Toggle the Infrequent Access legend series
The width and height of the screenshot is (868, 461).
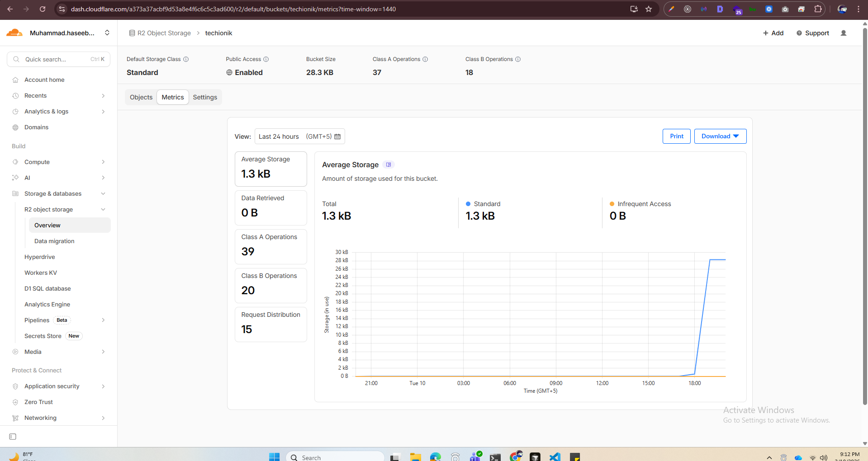pyautogui.click(x=640, y=204)
